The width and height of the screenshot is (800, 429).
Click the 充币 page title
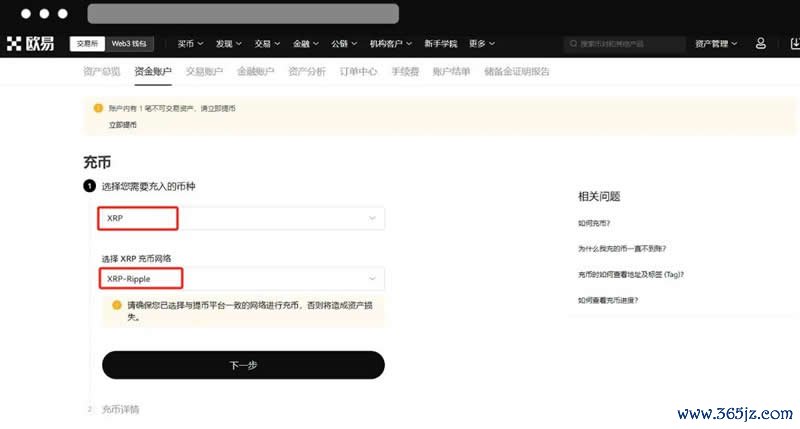pos(97,162)
